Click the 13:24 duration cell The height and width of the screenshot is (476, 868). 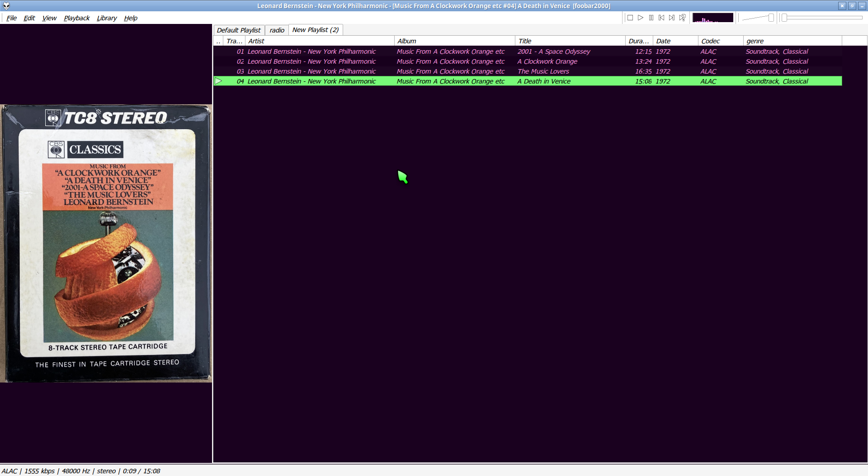[x=643, y=61]
